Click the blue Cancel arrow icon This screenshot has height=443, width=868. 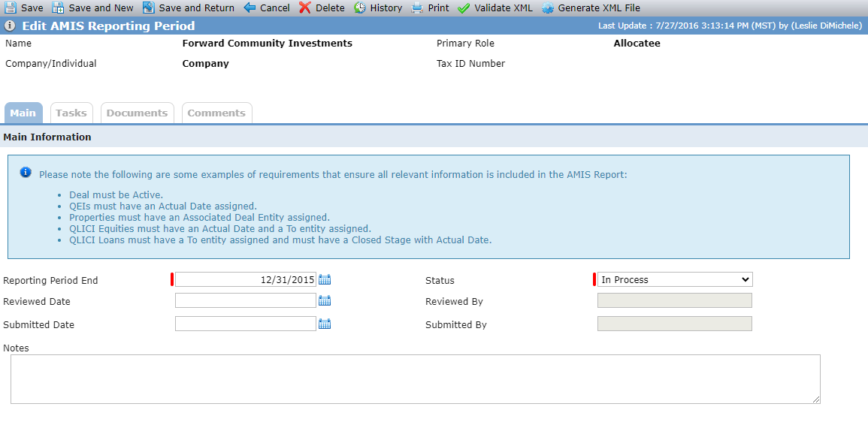[x=250, y=8]
